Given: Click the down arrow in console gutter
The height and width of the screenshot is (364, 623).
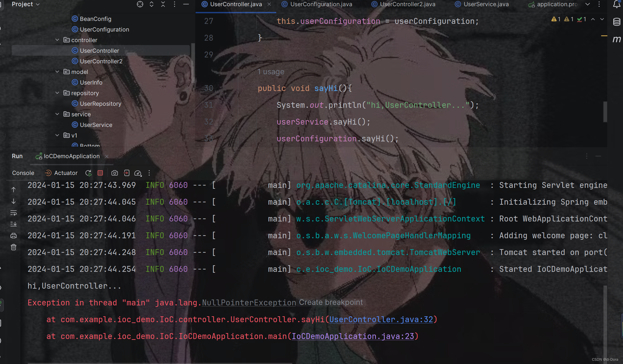Looking at the screenshot, I should point(14,201).
